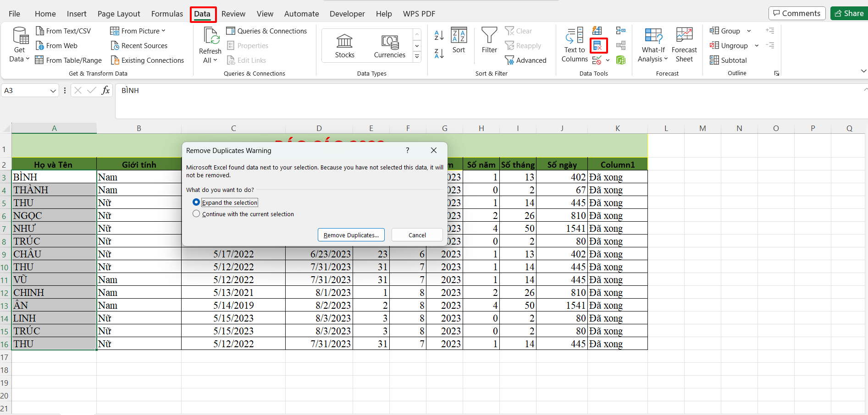
Task: Switch to the Formulas tab
Action: [167, 14]
